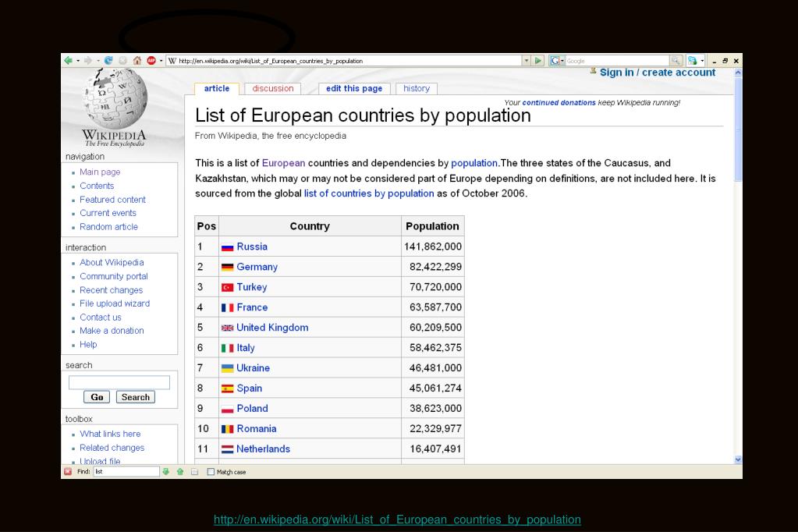Close the find bar with red X

[68, 471]
